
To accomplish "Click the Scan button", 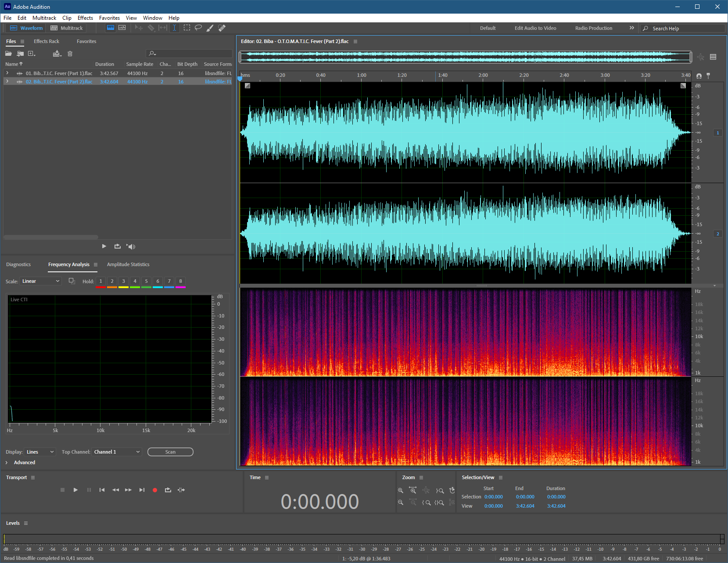I will tap(170, 452).
